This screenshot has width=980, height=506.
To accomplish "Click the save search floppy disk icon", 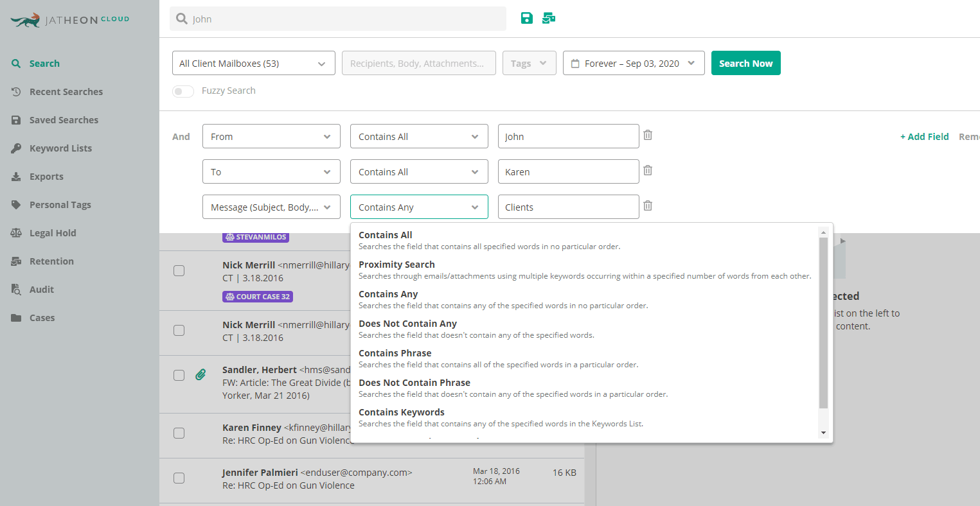I will (527, 18).
